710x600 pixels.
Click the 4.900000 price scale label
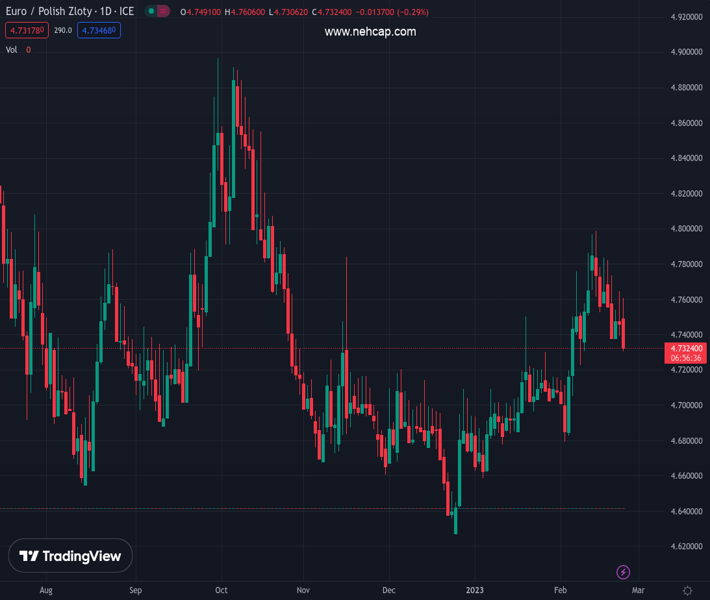pos(685,52)
